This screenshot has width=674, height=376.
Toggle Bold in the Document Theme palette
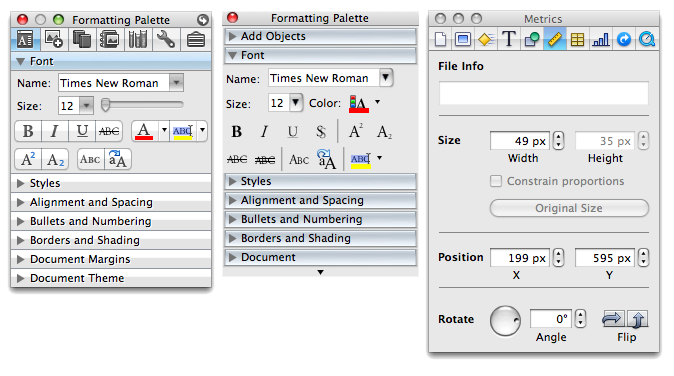click(x=28, y=131)
